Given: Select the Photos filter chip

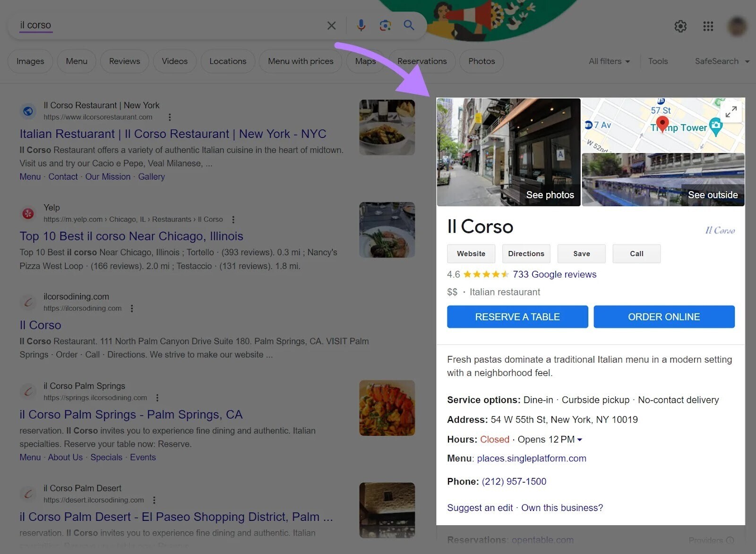Looking at the screenshot, I should [481, 61].
